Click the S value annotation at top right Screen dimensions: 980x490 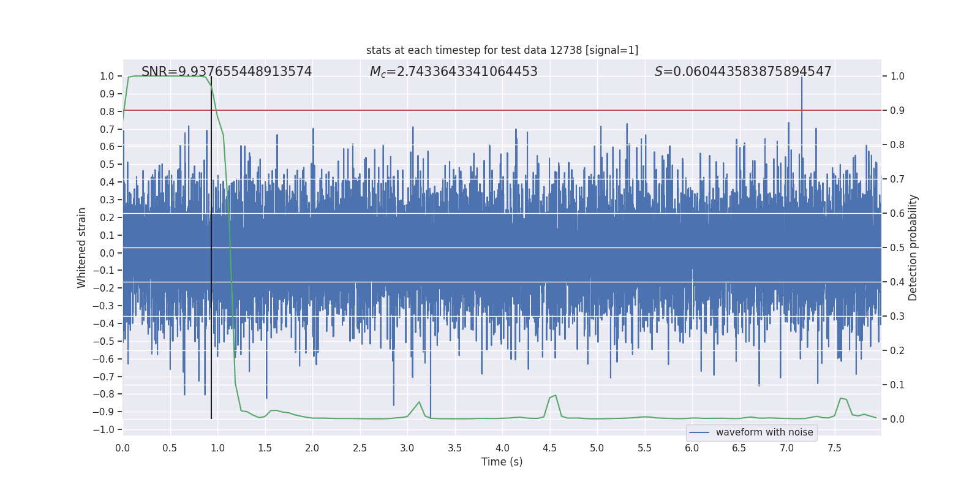pyautogui.click(x=742, y=72)
